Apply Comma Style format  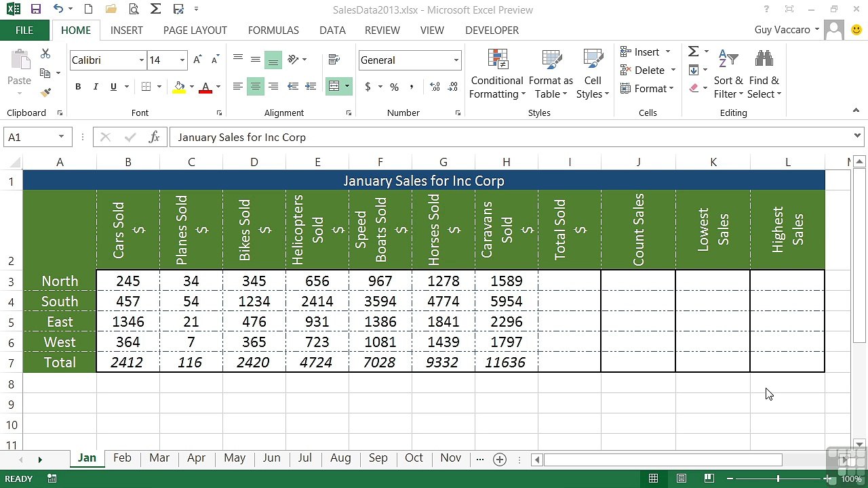coord(412,87)
